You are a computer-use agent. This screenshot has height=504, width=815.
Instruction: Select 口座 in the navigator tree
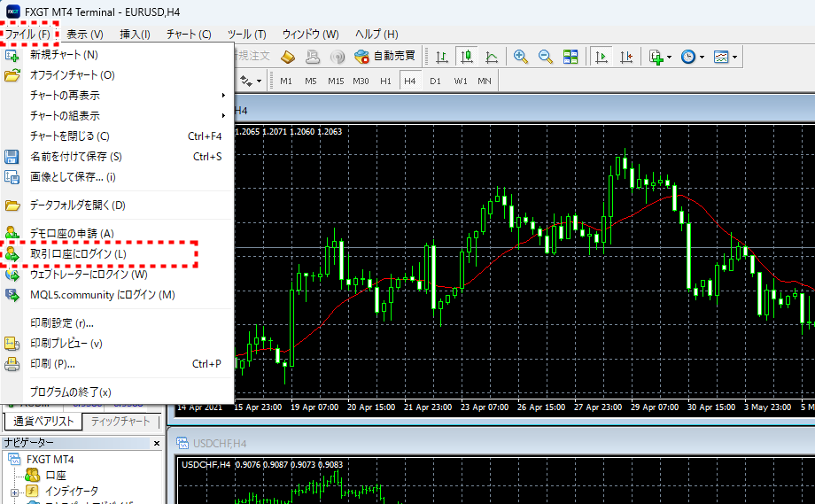55,476
